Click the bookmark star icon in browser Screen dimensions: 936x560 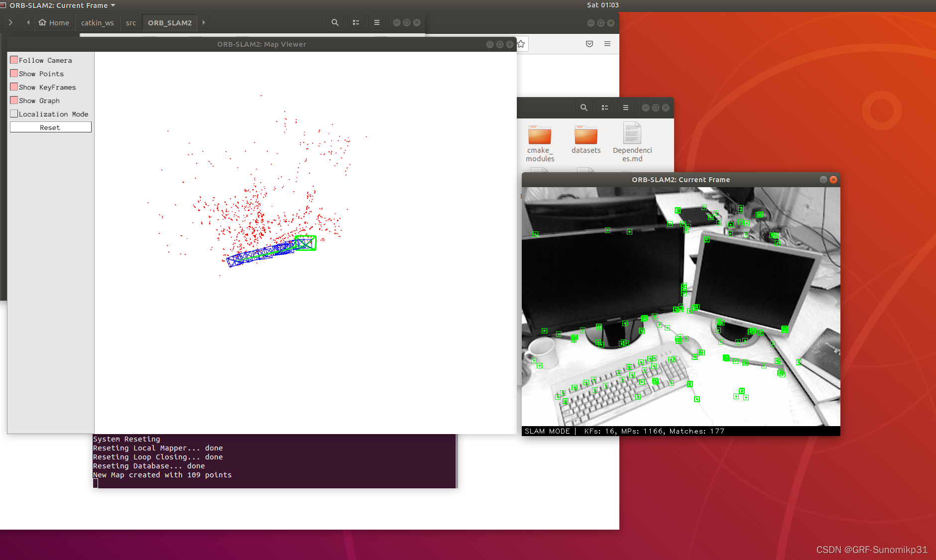point(521,44)
